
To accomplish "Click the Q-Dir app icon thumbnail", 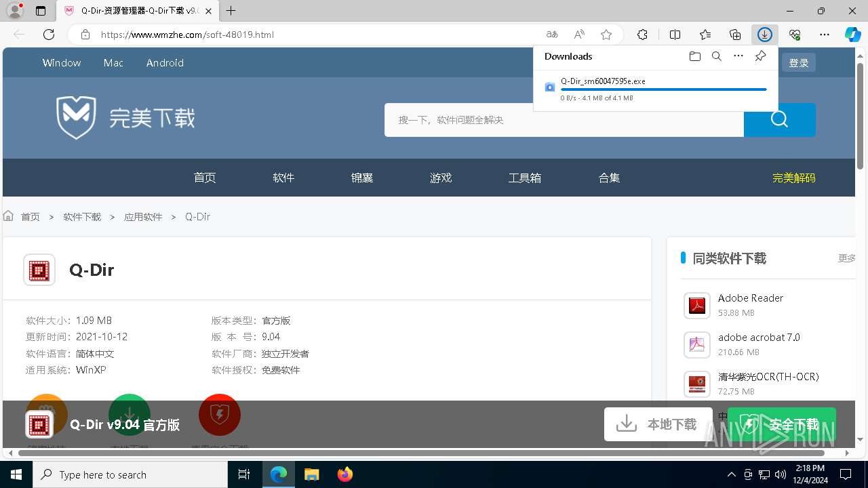I will pyautogui.click(x=39, y=270).
